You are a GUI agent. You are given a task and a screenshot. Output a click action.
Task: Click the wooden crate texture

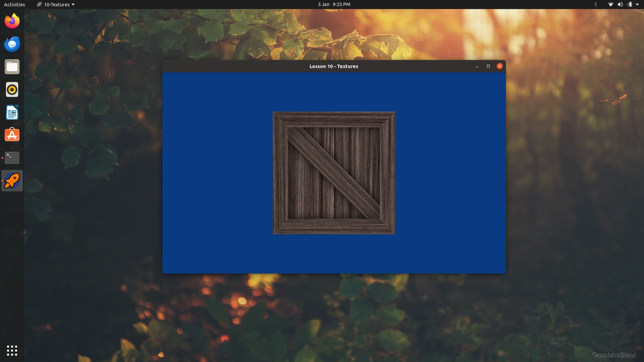pyautogui.click(x=334, y=173)
